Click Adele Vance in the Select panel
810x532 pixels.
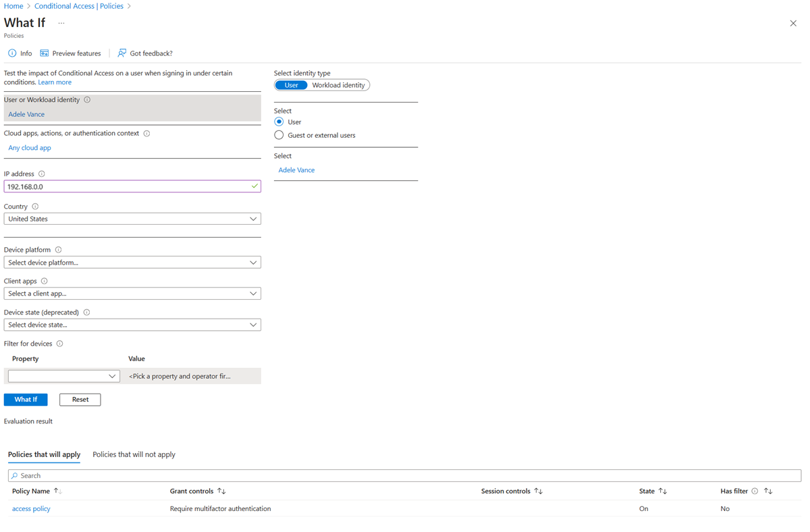(296, 170)
